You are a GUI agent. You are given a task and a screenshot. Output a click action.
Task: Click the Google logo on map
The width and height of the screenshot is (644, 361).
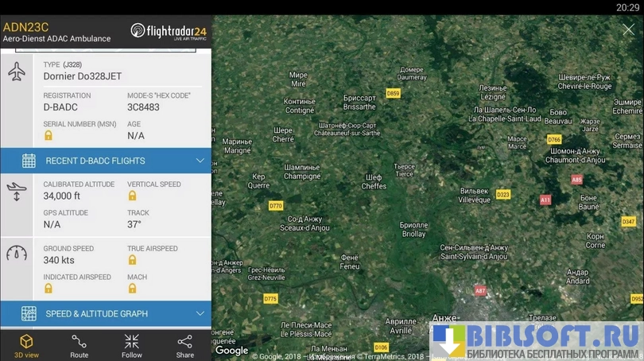231,351
